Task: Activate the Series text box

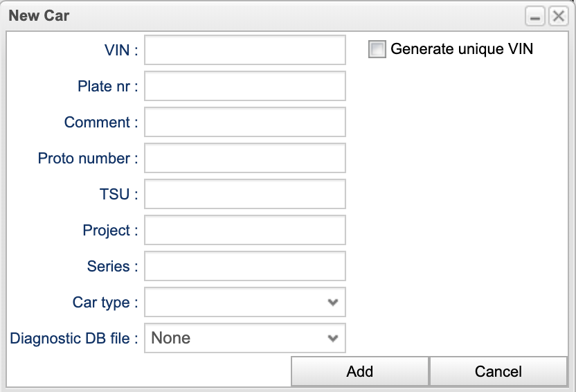Action: pyautogui.click(x=245, y=266)
